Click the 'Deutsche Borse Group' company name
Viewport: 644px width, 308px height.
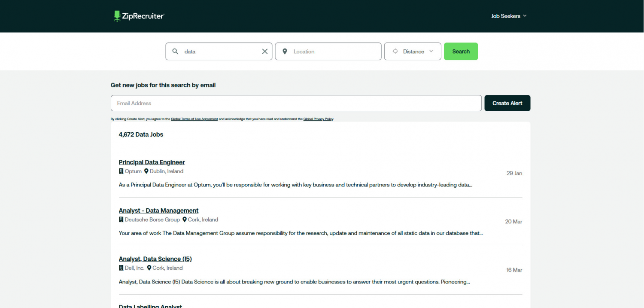(152, 220)
